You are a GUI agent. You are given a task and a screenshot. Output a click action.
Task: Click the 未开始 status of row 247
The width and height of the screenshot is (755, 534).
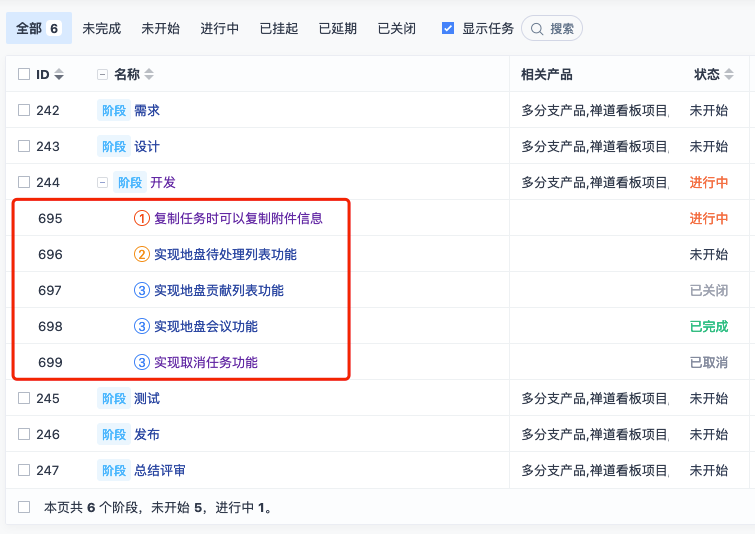click(x=709, y=470)
